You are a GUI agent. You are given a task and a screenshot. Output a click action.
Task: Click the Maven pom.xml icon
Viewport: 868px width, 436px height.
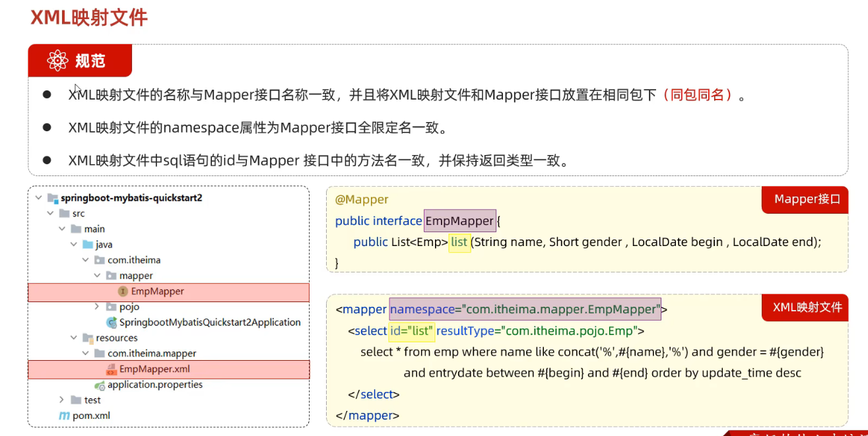point(64,416)
